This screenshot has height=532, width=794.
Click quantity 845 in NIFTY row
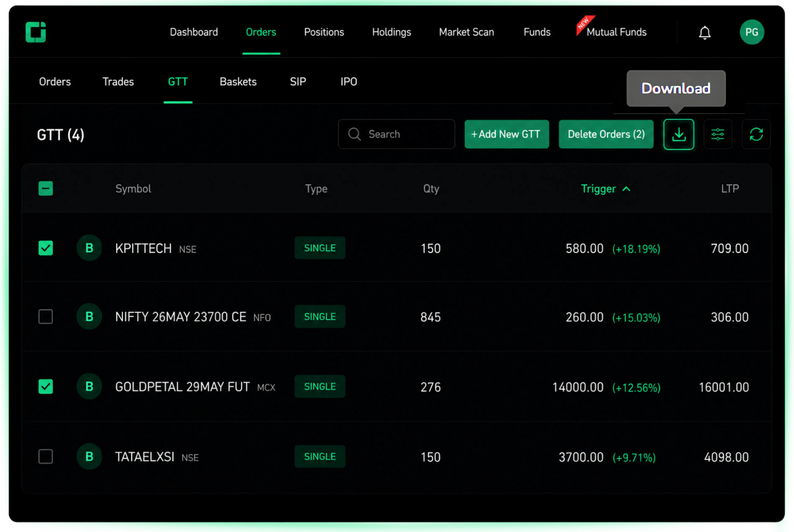click(x=430, y=317)
